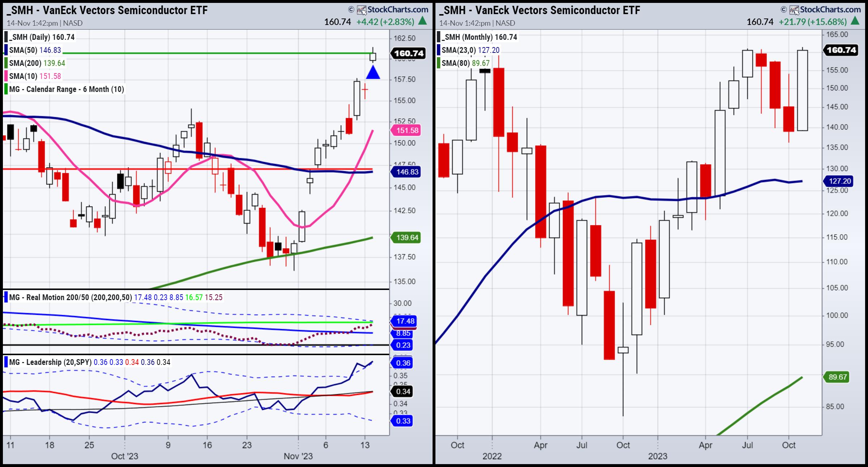Click the SMA(200) 139.64 legend entry

(37, 63)
